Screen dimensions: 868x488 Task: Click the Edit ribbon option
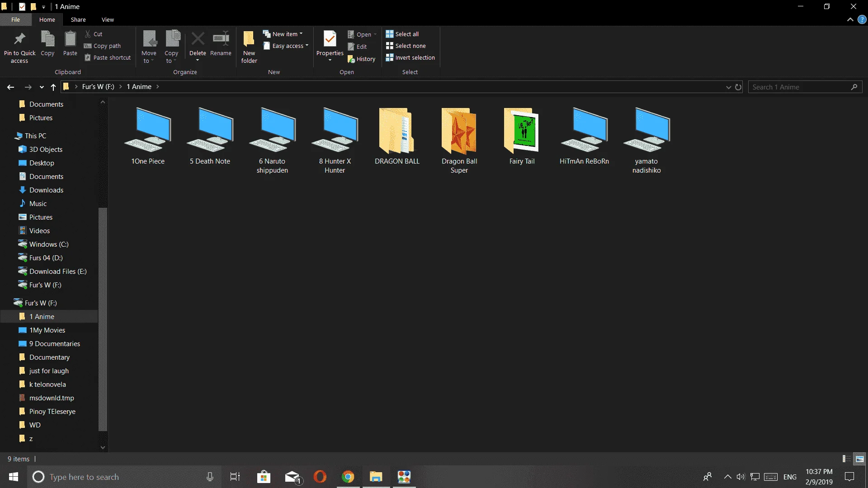pos(357,47)
